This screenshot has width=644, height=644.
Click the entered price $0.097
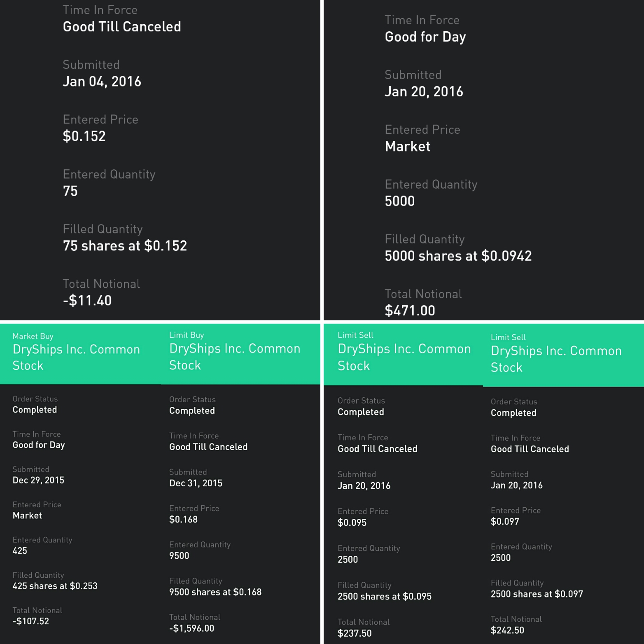[505, 521]
